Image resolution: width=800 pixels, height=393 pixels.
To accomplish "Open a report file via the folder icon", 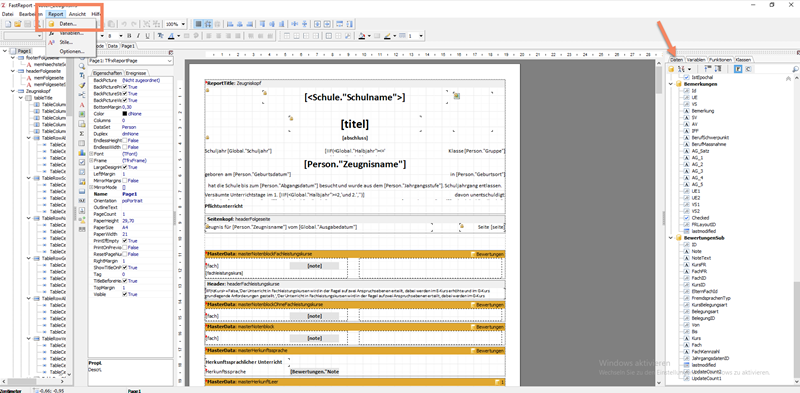I will tap(17, 24).
